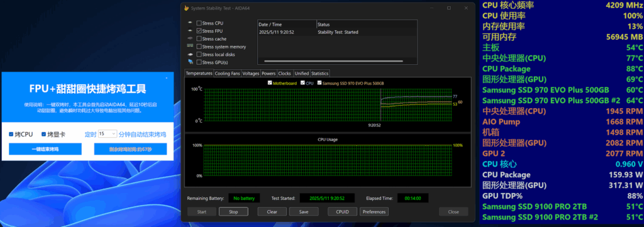Click the icon beside Stress CPU
644x227 pixels.
click(x=190, y=23)
